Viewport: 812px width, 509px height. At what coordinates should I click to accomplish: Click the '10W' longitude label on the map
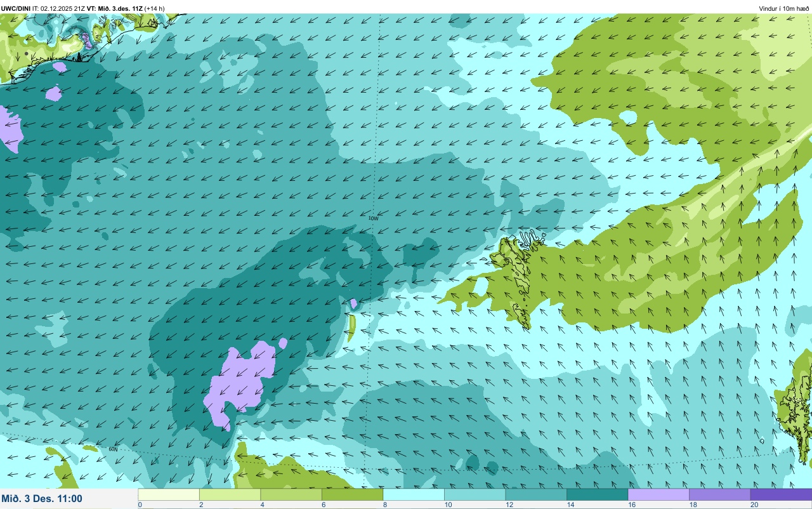pyautogui.click(x=373, y=218)
